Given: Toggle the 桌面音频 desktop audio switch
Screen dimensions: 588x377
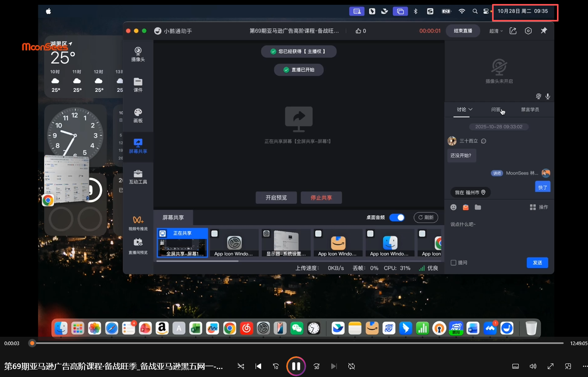Looking at the screenshot, I should 397,218.
